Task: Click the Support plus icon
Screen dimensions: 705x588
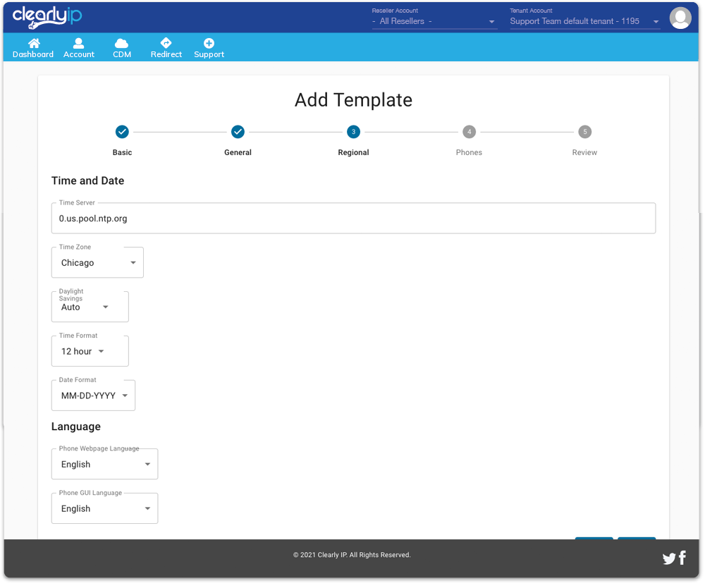Action: tap(209, 44)
